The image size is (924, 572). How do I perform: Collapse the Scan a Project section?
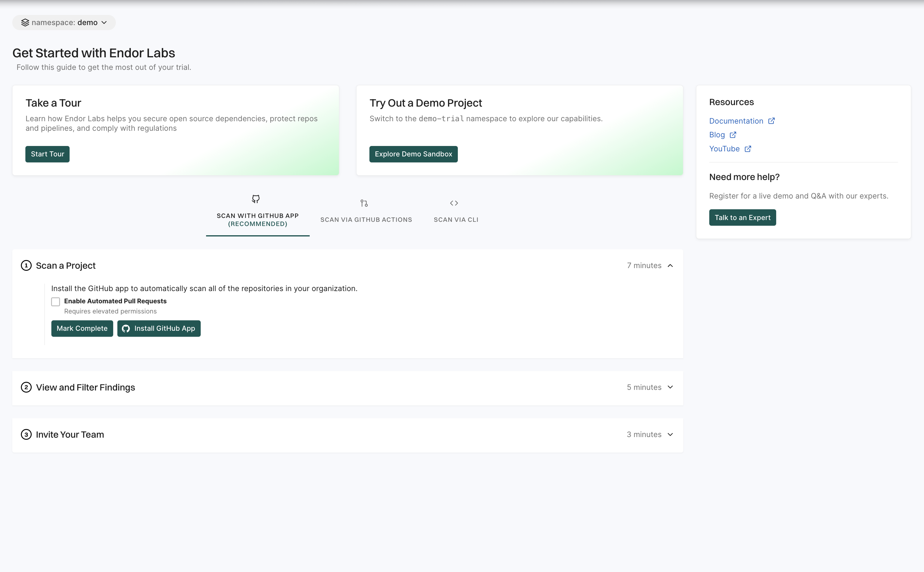tap(670, 266)
